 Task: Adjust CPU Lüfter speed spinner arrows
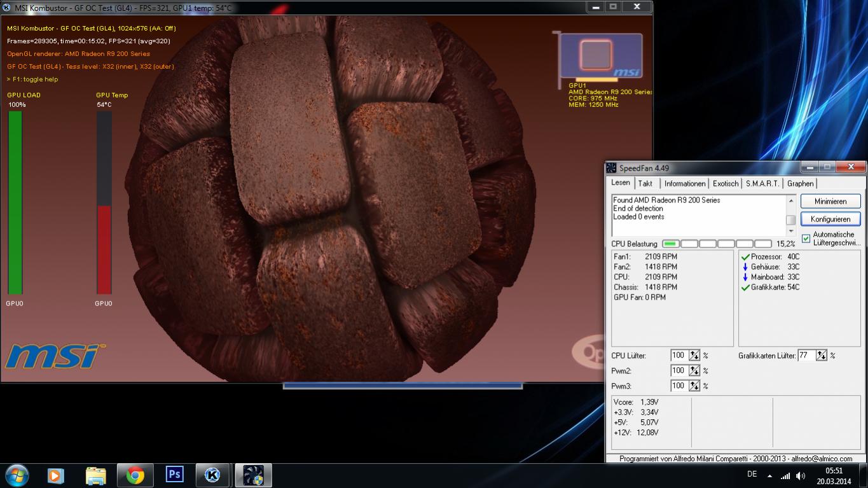pos(694,356)
